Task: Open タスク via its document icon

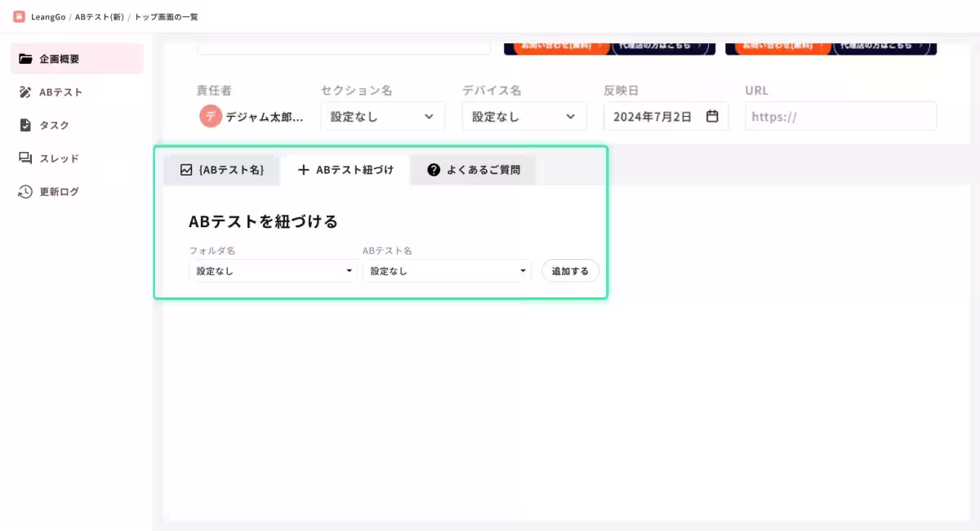Action: (25, 125)
